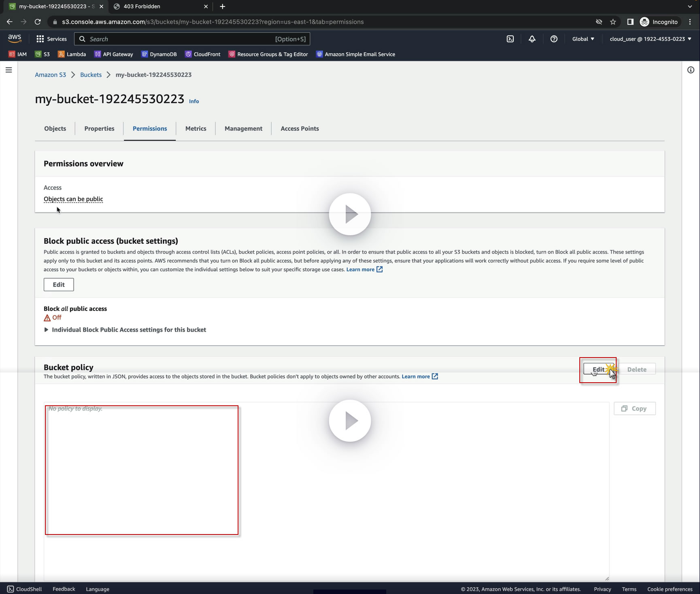The image size is (700, 594).
Task: Go to Buckets breadcrumb link
Action: 91,75
